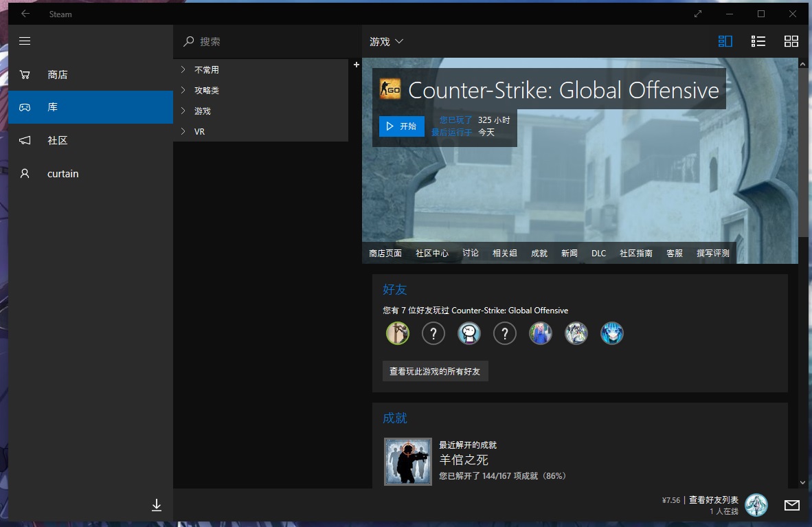
Task: Go to 商店 in sidebar
Action: [x=58, y=75]
